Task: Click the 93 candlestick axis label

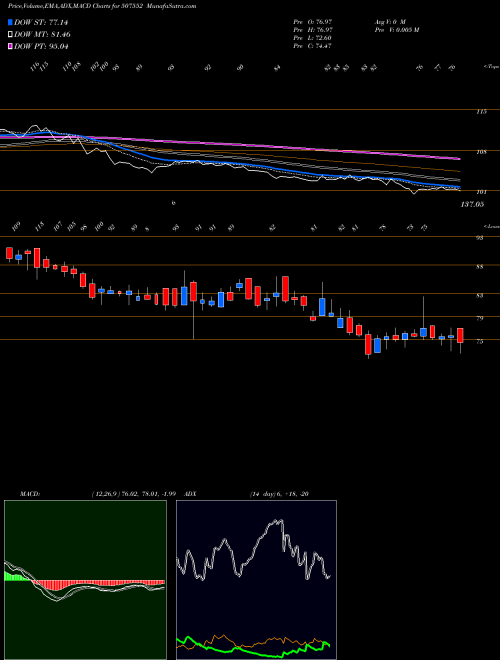Action: [x=482, y=238]
